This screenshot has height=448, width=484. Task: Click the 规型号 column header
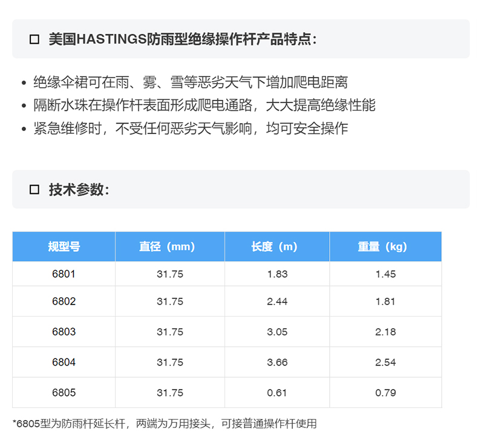[64, 246]
